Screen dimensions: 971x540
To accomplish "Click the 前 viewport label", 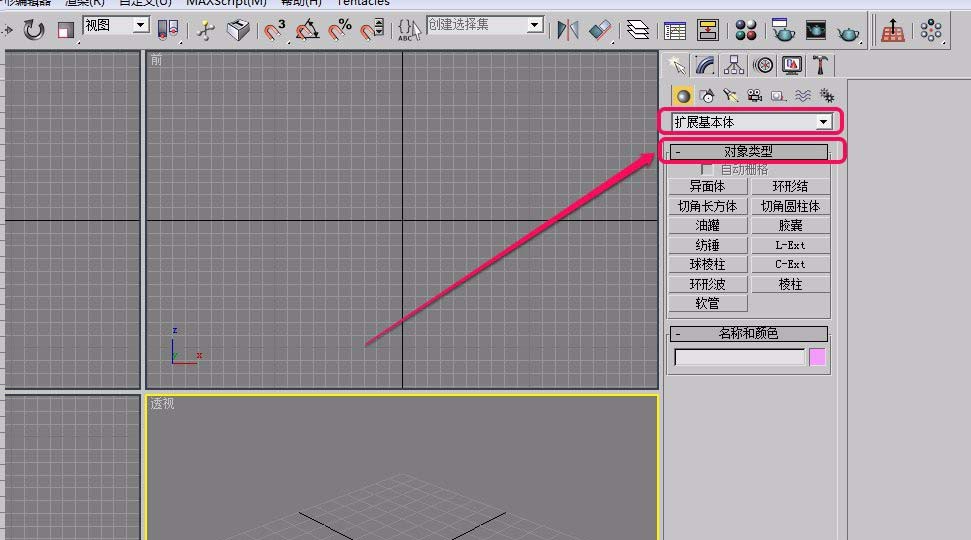I will pos(156,60).
